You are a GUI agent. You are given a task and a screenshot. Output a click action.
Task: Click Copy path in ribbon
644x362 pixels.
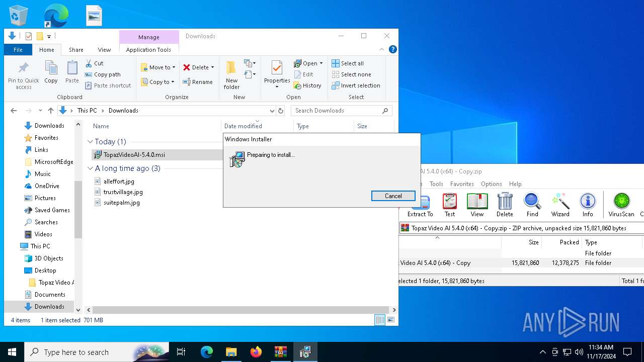[x=103, y=74]
